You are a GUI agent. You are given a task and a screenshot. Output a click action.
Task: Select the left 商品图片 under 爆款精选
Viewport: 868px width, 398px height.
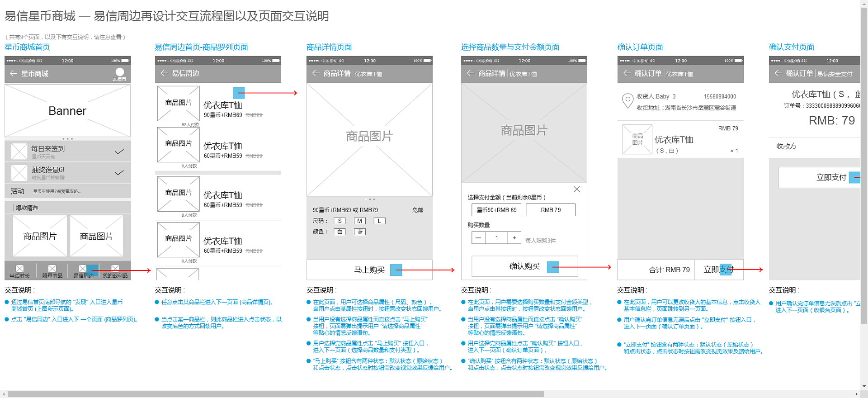tap(40, 236)
